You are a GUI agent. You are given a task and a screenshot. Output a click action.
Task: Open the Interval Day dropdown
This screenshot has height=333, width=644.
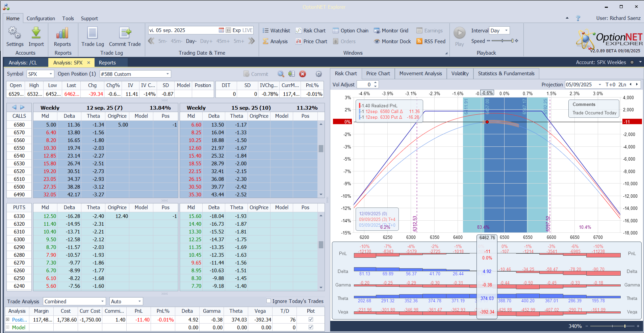pos(506,31)
